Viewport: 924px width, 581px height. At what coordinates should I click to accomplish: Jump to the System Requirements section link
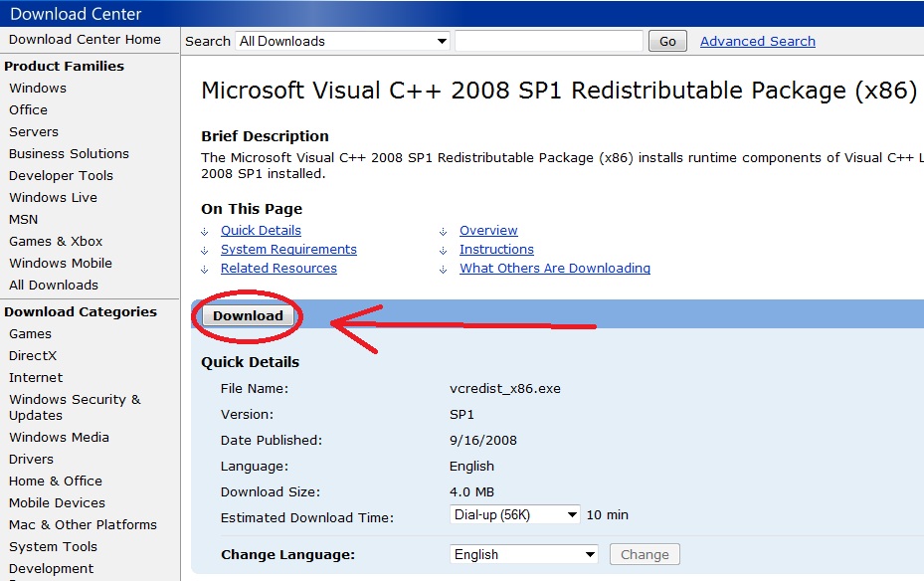pyautogui.click(x=288, y=250)
